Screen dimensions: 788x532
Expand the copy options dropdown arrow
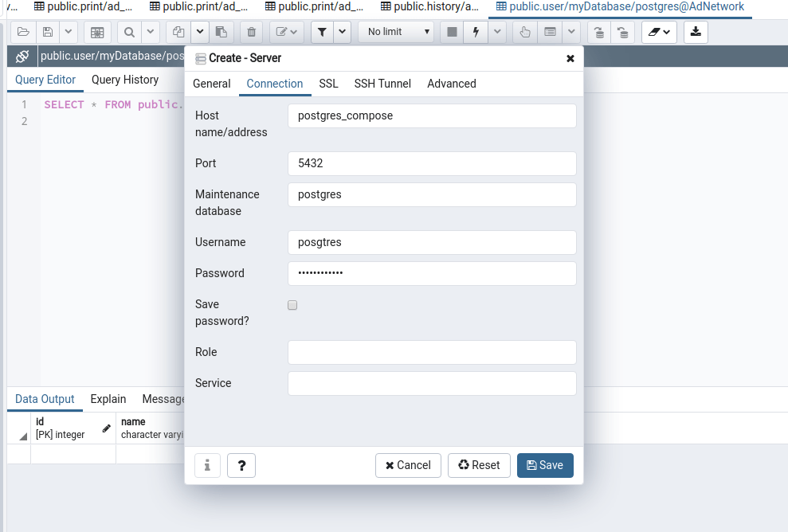point(199,32)
